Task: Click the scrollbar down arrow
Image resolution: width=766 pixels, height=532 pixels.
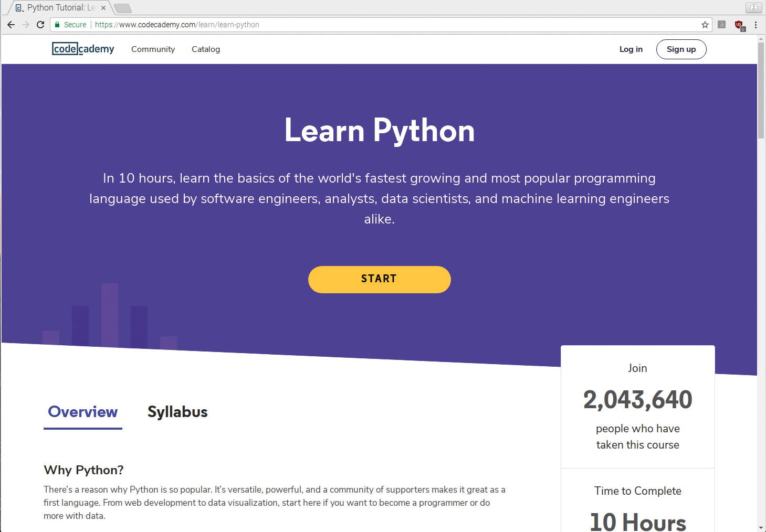Action: [x=761, y=527]
